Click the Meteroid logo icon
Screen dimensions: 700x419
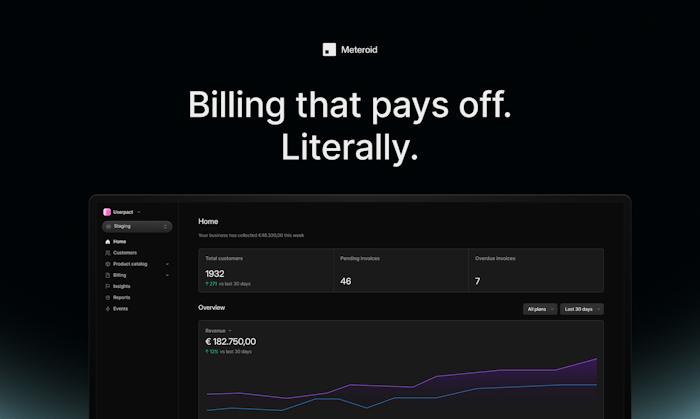(329, 50)
